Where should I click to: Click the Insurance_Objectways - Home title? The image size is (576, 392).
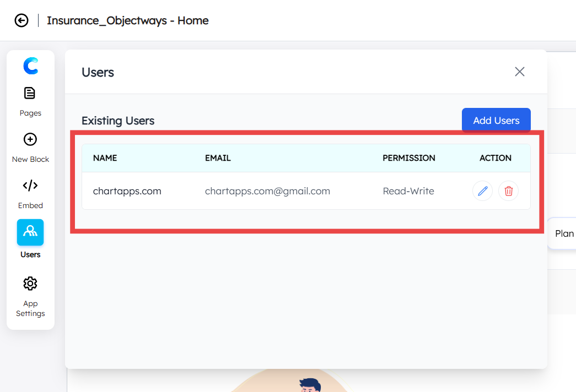pyautogui.click(x=127, y=20)
